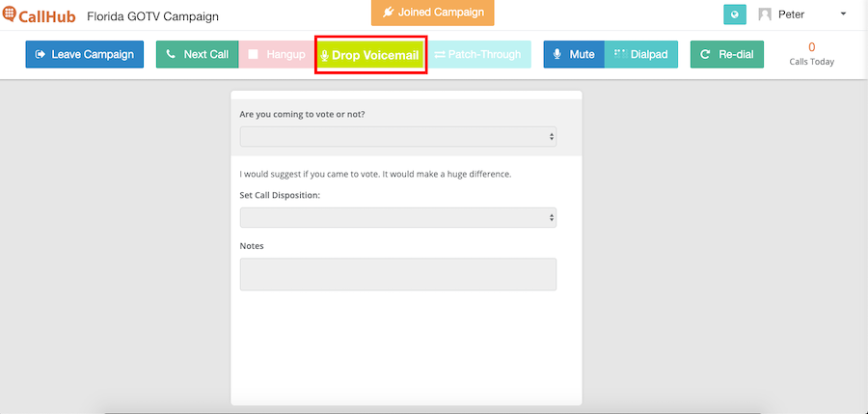Open the Set Call Disposition dropdown

click(398, 218)
